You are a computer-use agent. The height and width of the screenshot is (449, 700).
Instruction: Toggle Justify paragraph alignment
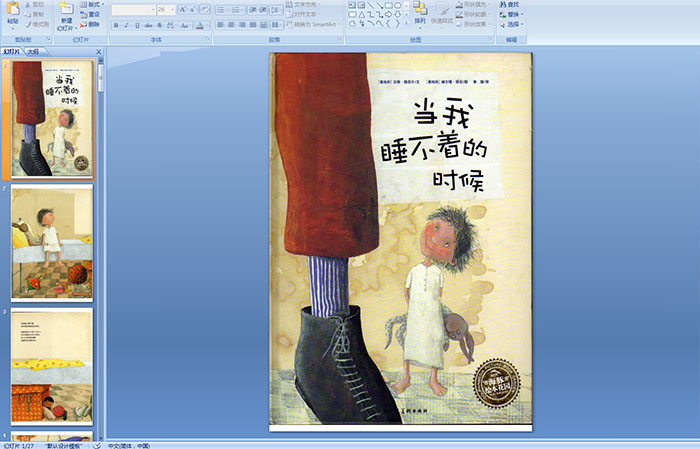pyautogui.click(x=253, y=25)
